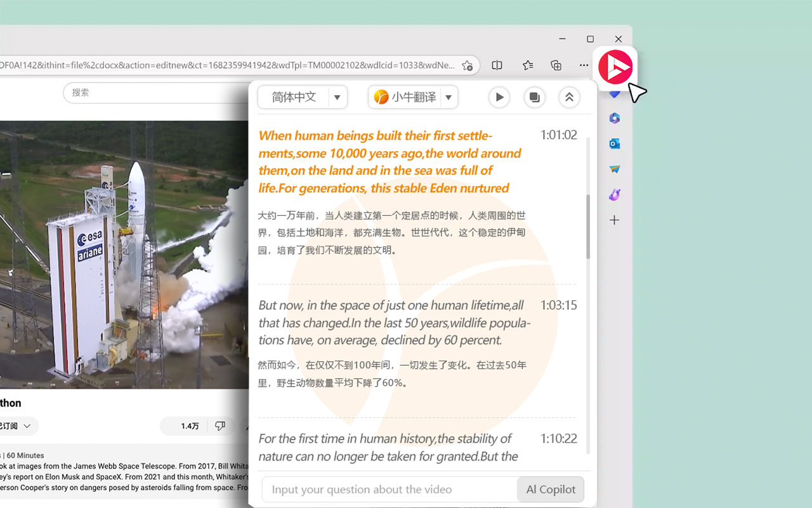Play the subtitle audio with the play button
Image resolution: width=812 pixels, height=508 pixels.
(499, 97)
